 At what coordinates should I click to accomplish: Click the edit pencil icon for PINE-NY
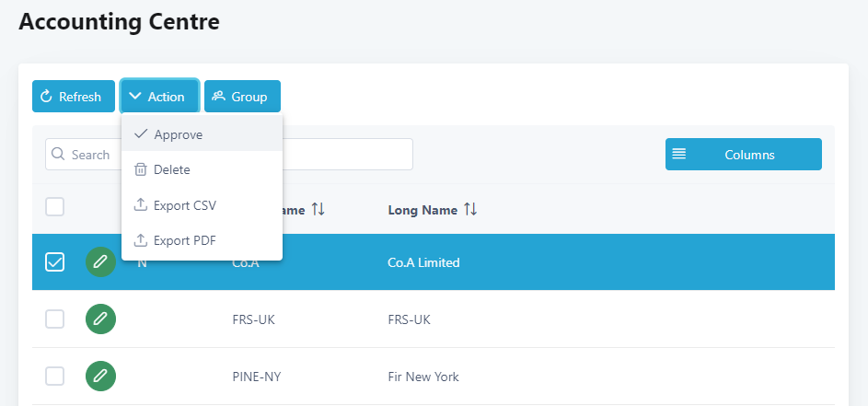[x=101, y=376]
